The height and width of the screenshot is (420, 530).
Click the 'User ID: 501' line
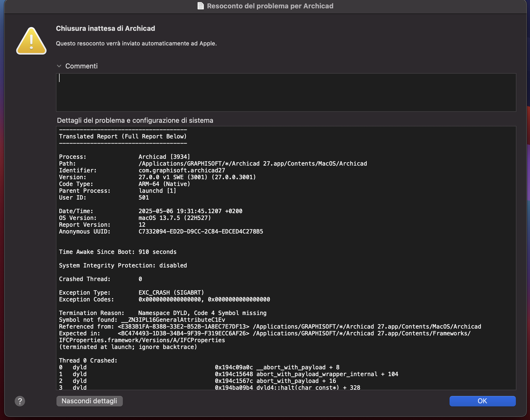[104, 197]
